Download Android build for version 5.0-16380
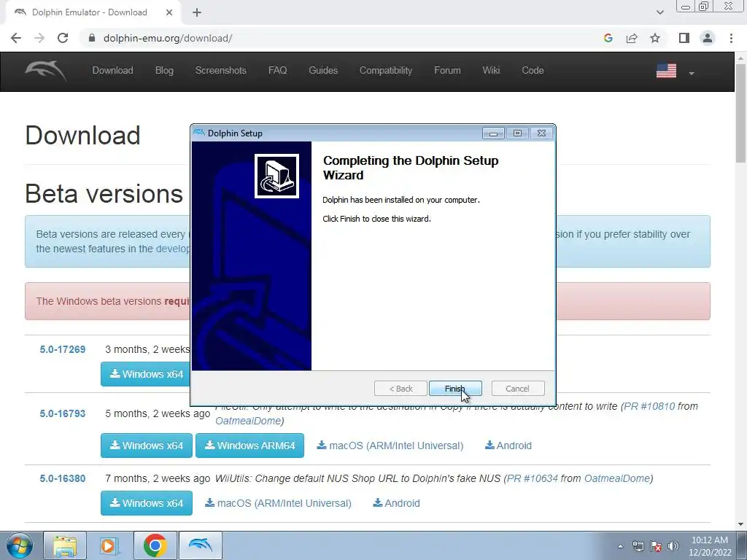The width and height of the screenshot is (747, 560). pos(396,503)
